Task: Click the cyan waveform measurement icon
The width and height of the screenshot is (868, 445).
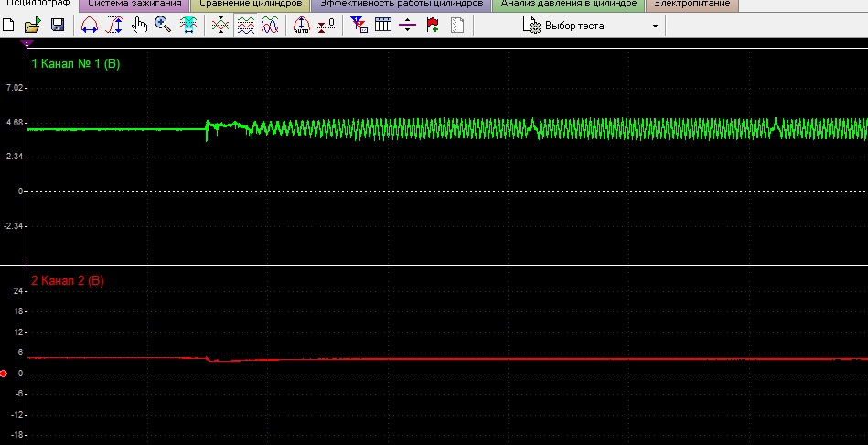Action: (188, 25)
